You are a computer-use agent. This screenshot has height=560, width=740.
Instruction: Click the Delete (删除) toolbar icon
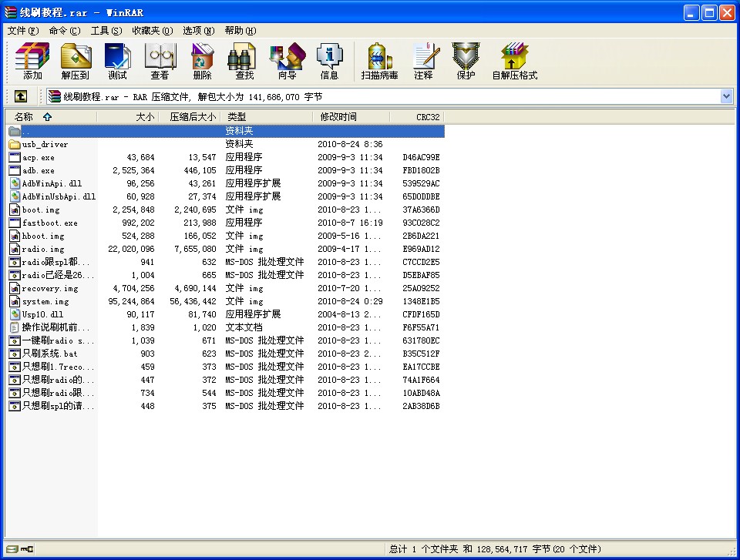tap(203, 62)
